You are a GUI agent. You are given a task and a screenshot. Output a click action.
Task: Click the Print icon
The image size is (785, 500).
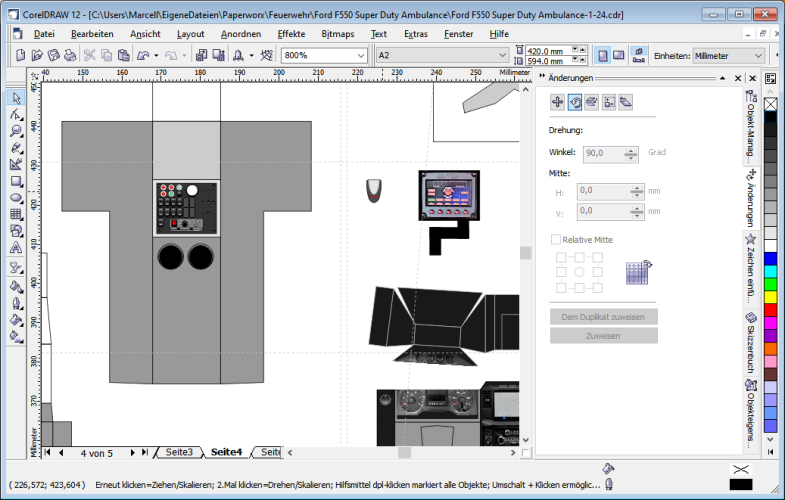click(70, 55)
